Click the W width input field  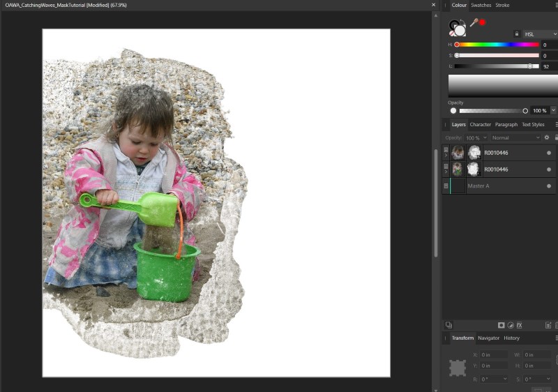[536, 354]
